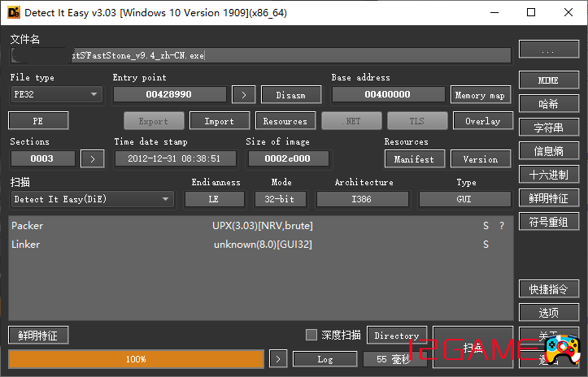Click the S marker on Packer row
The height and width of the screenshot is (377, 588).
pyautogui.click(x=486, y=226)
